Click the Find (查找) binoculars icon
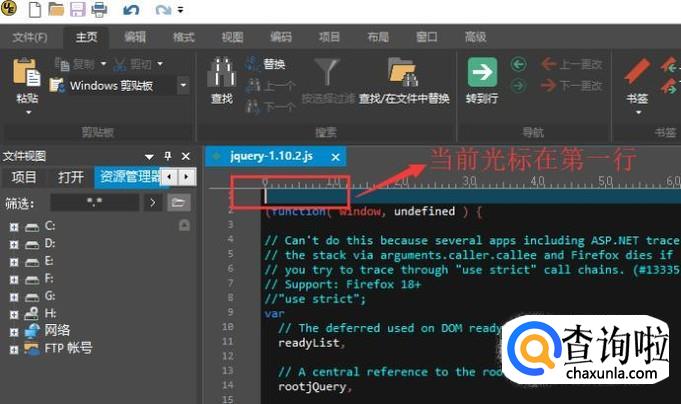This screenshot has height=404, width=681. click(x=221, y=74)
